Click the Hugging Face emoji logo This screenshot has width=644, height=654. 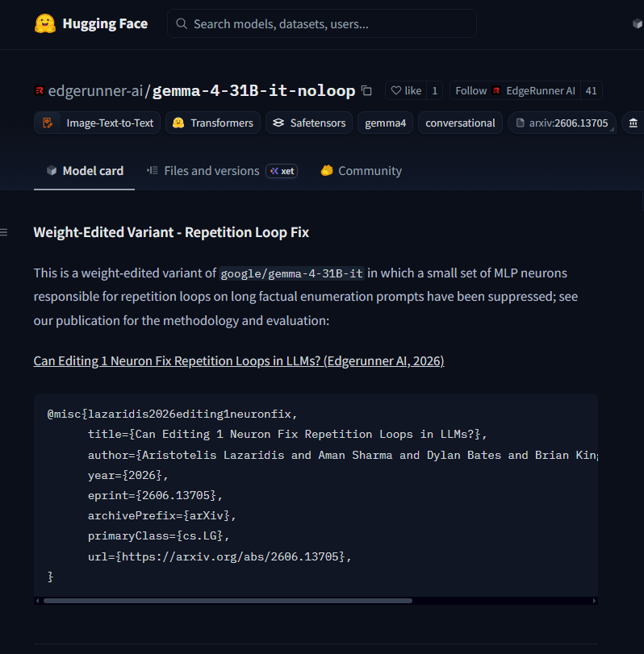click(45, 23)
